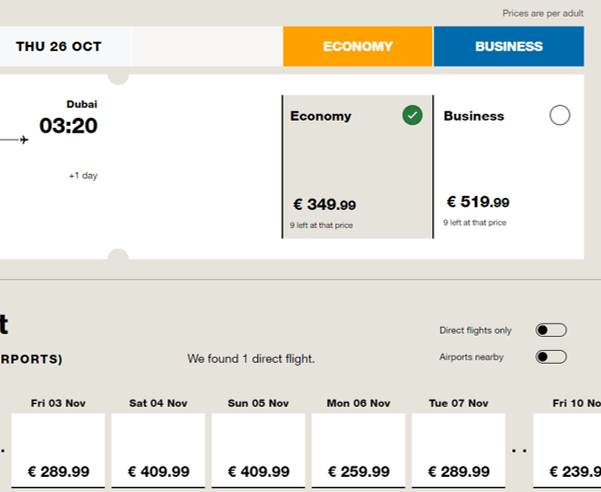
Task: Select the Sun 05 Nov date card
Action: pos(258,451)
